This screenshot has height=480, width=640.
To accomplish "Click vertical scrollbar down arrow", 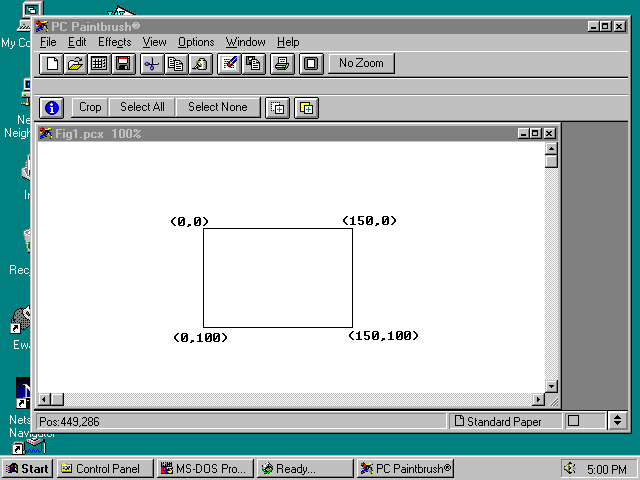I will (551, 386).
